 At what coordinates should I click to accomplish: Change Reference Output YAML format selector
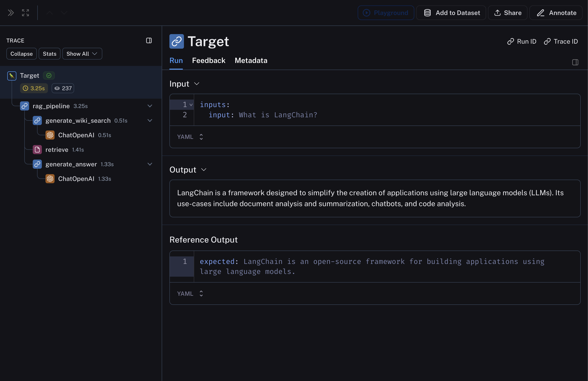(190, 293)
